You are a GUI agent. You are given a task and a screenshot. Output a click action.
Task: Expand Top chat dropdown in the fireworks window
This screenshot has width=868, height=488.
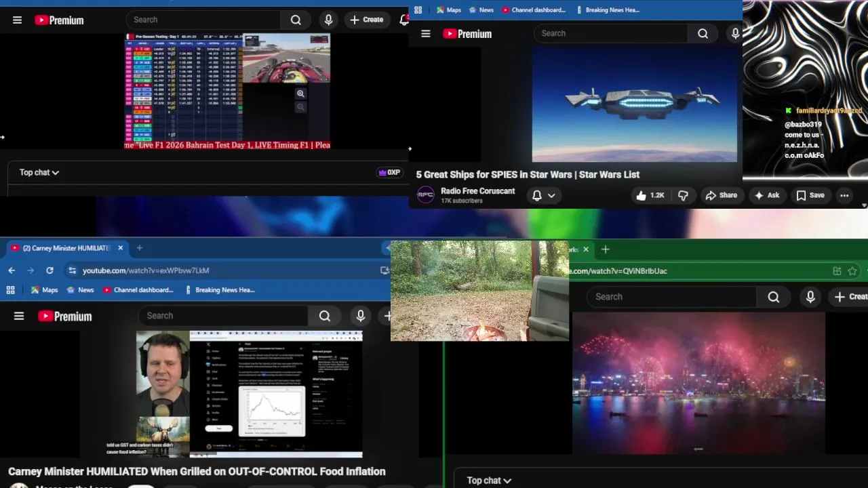pos(489,481)
